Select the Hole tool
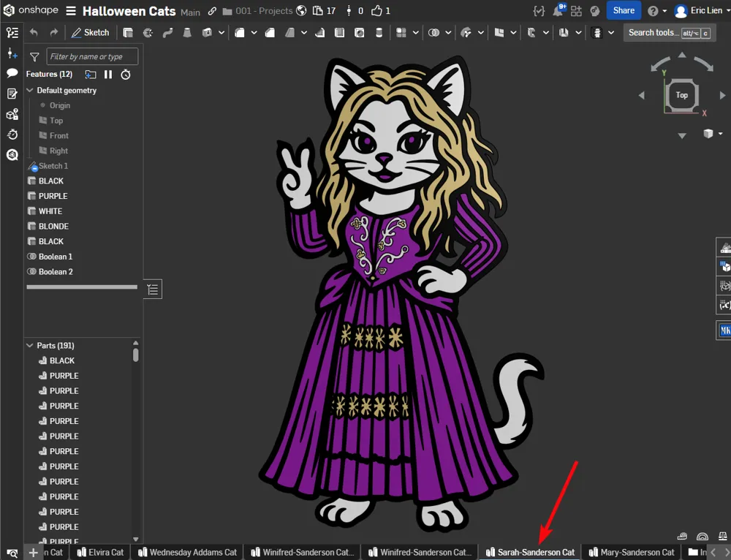 coord(360,33)
